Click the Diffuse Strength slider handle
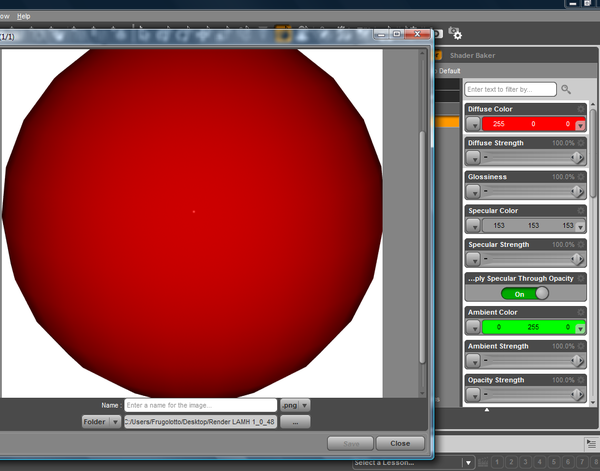The width and height of the screenshot is (600, 471). click(577, 157)
